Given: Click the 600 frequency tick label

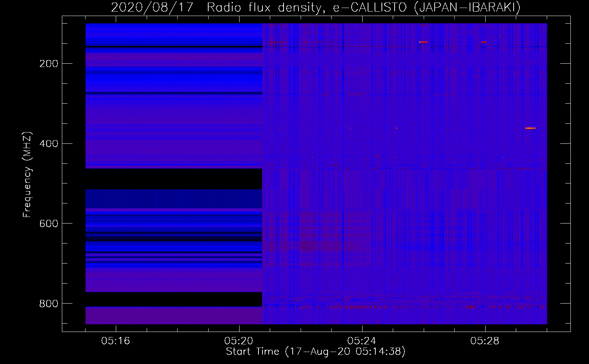Looking at the screenshot, I should [49, 223].
